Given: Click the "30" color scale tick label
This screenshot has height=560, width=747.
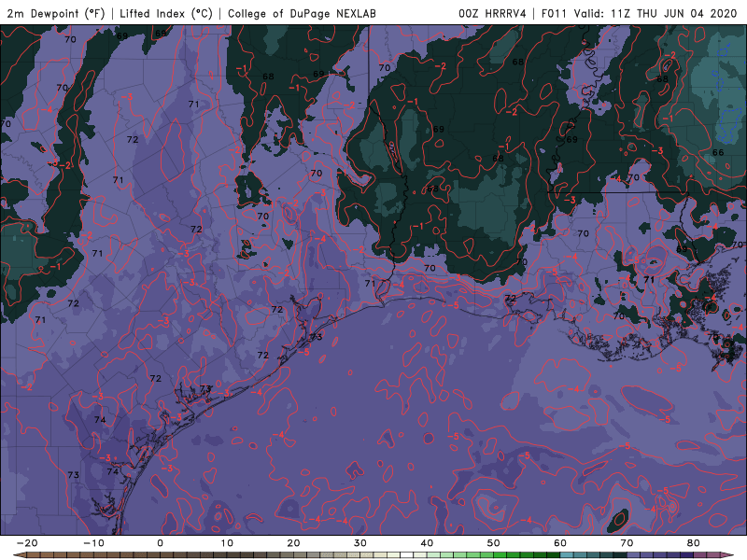Looking at the screenshot, I should [360, 543].
